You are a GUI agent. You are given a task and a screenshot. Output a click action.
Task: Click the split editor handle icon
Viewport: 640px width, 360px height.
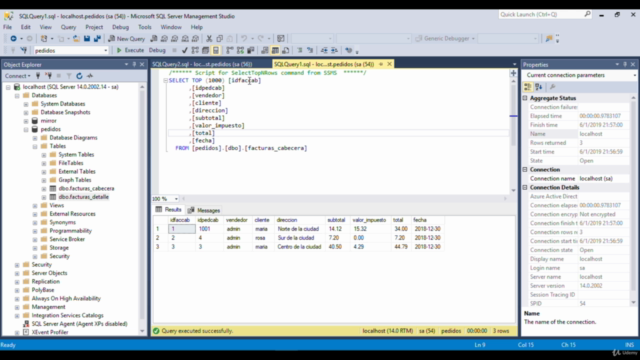(513, 73)
